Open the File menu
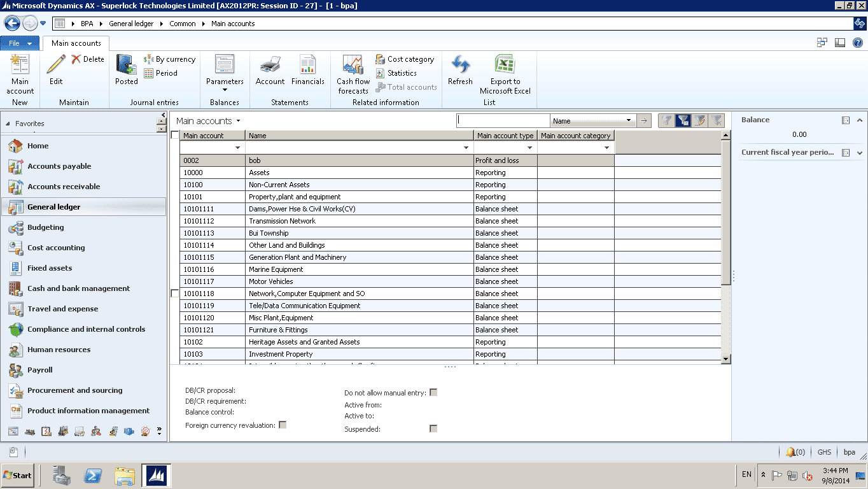The height and width of the screenshot is (489, 868). tap(20, 43)
